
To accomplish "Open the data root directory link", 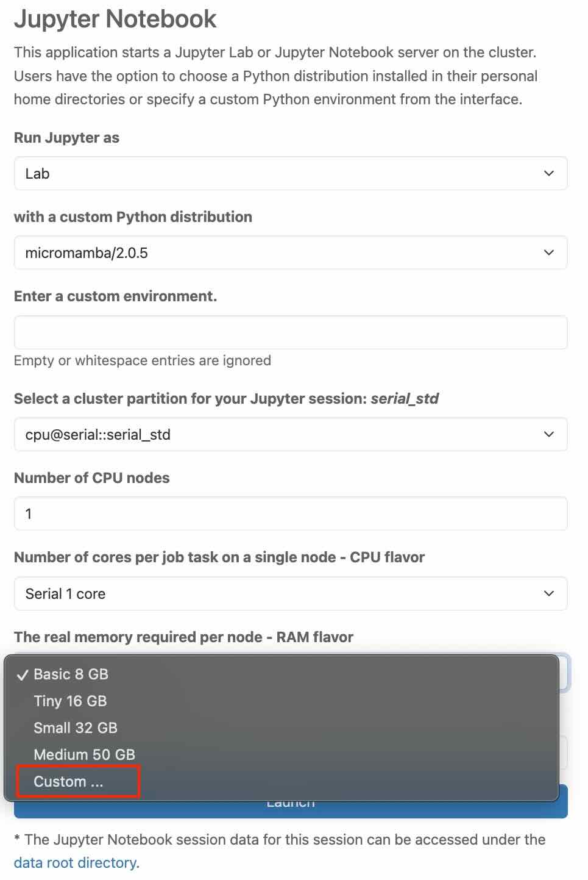I will [76, 863].
